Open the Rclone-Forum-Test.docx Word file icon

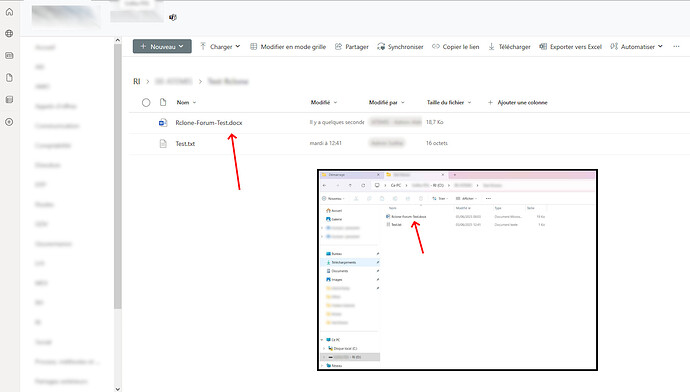163,122
